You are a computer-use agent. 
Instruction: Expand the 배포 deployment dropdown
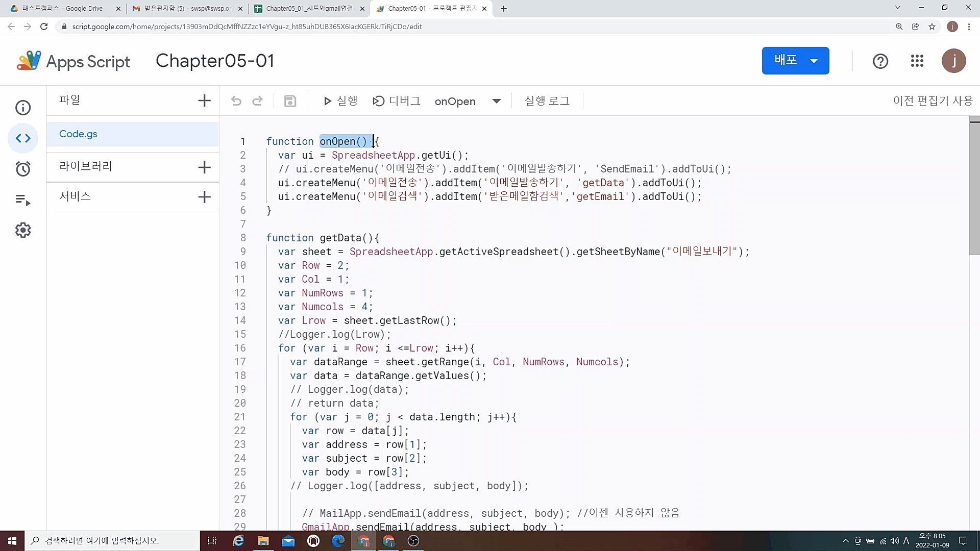pos(816,61)
